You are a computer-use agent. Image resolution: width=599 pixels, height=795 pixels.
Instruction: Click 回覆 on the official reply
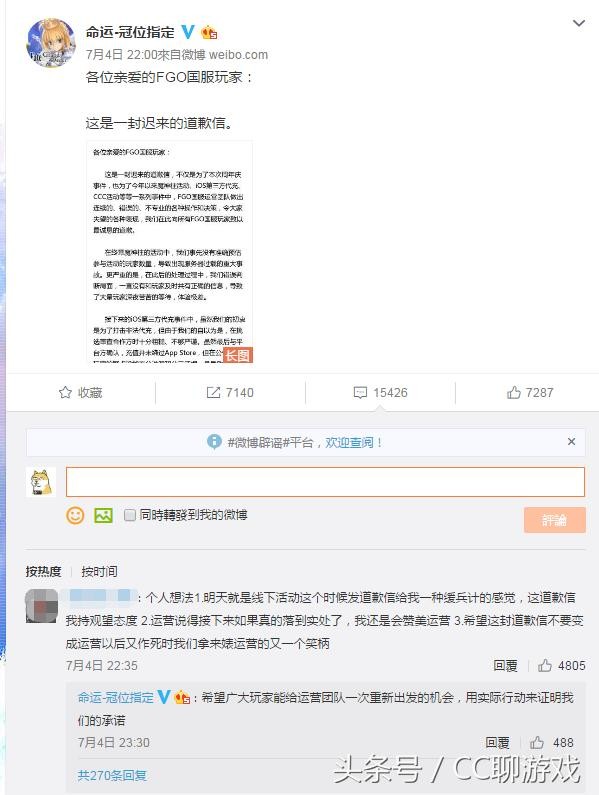tap(497, 743)
